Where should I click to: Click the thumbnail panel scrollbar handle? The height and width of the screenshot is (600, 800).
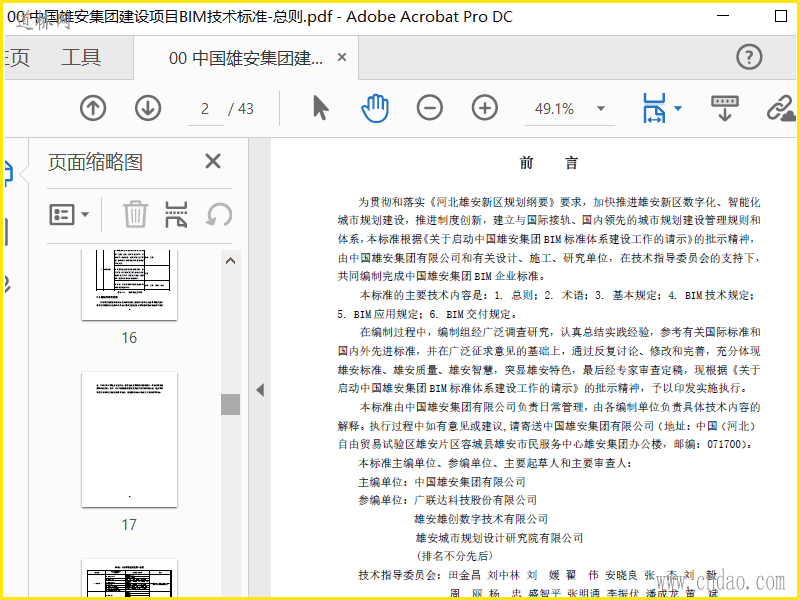[231, 404]
